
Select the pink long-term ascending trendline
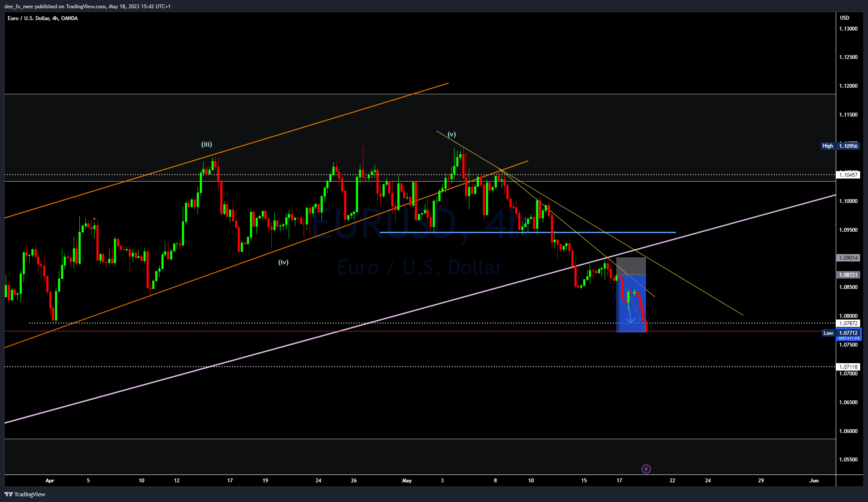click(x=420, y=309)
